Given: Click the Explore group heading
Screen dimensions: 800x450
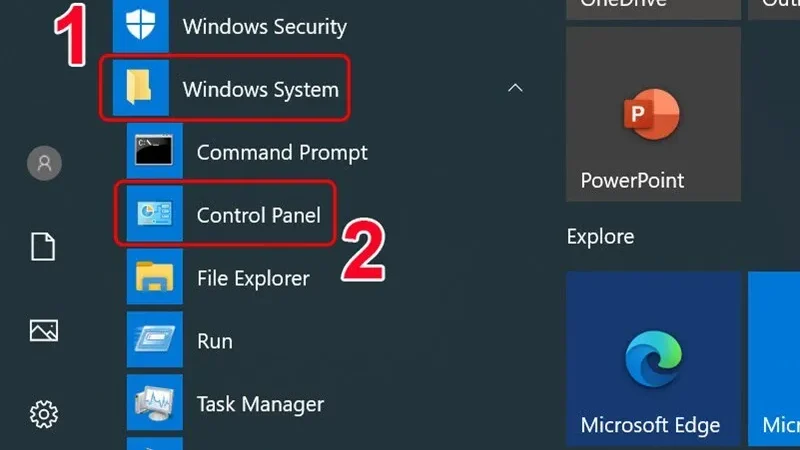Looking at the screenshot, I should 600,237.
